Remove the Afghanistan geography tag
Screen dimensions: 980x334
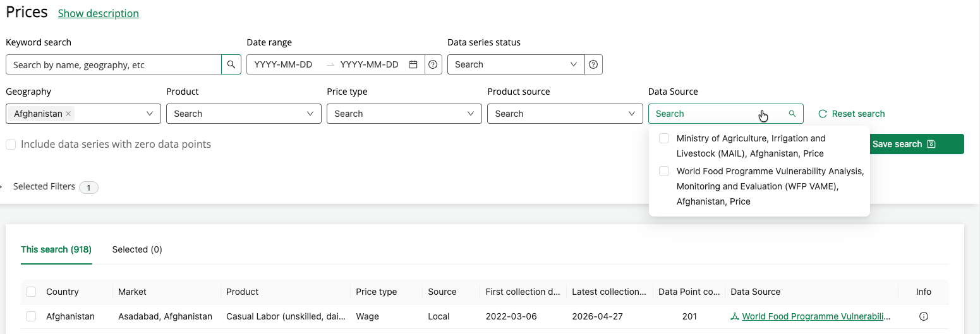[x=68, y=114]
